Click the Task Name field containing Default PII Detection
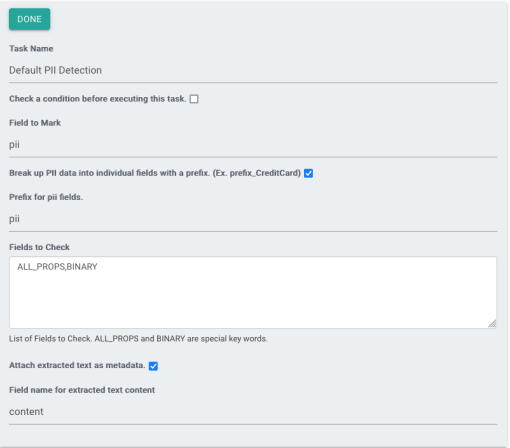Image resolution: width=510 pixels, height=448 pixels. click(x=253, y=71)
